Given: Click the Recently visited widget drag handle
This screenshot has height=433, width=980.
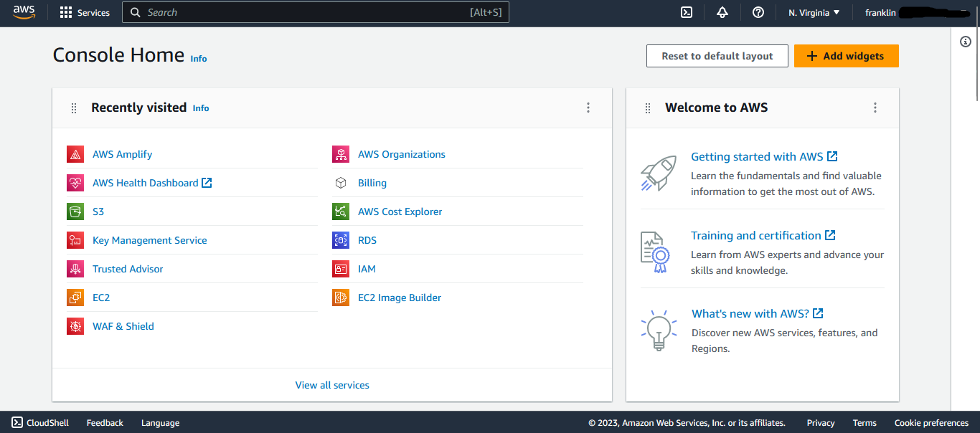Looking at the screenshot, I should tap(74, 108).
